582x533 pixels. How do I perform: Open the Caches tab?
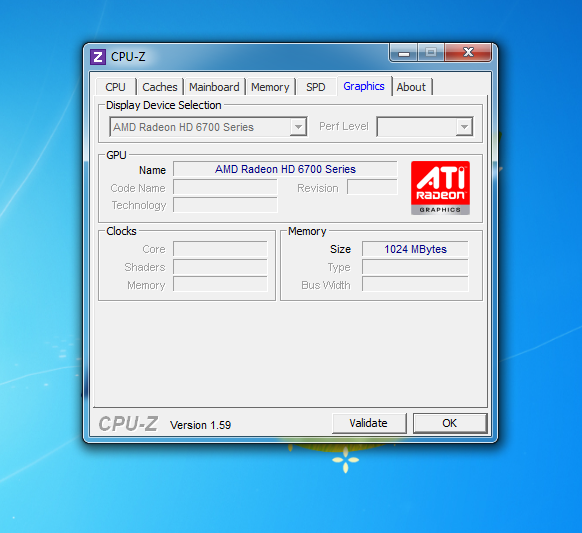(160, 87)
